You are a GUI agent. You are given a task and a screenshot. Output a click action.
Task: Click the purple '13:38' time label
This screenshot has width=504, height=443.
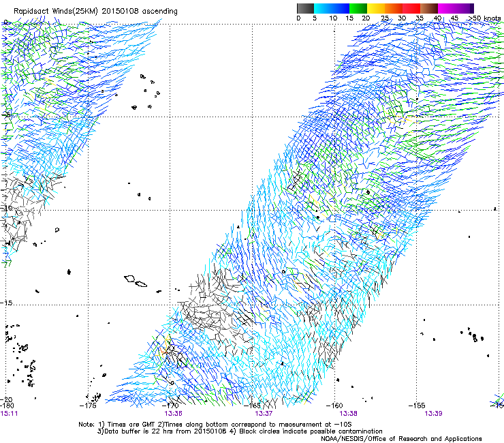coord(349,414)
